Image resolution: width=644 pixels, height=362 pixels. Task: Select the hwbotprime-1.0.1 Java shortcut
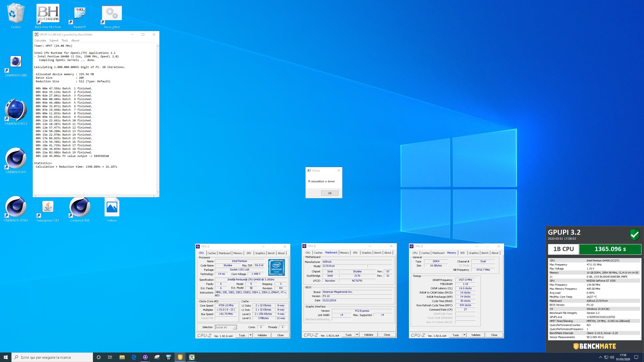[48, 209]
